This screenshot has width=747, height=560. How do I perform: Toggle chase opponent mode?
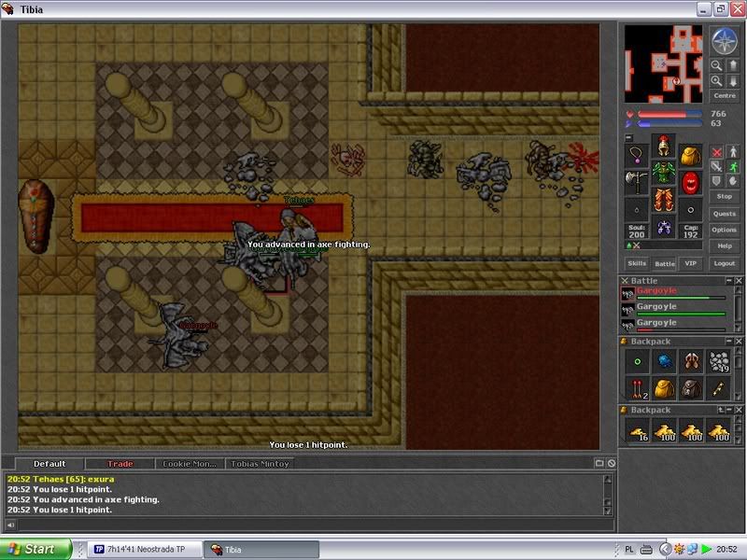(733, 166)
